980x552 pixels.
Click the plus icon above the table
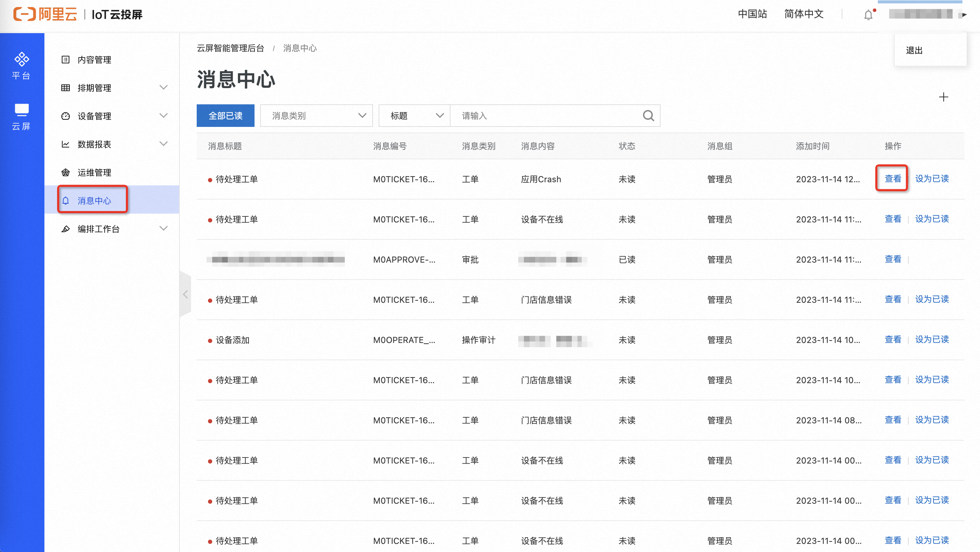click(x=943, y=97)
